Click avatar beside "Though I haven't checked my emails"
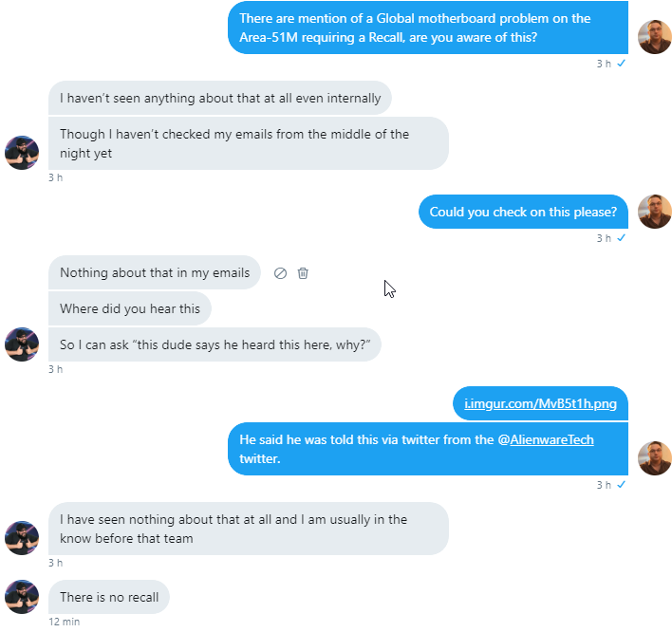The height and width of the screenshot is (632, 672). tap(22, 153)
